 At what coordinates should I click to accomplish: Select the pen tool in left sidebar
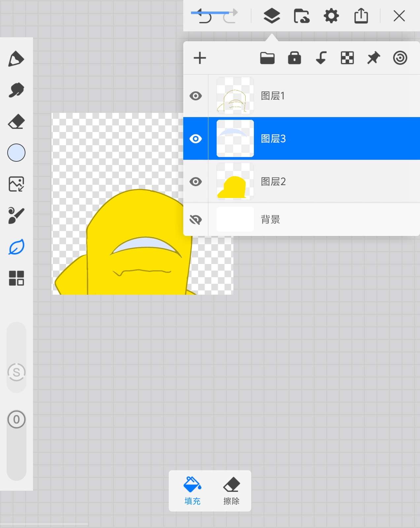point(16,59)
